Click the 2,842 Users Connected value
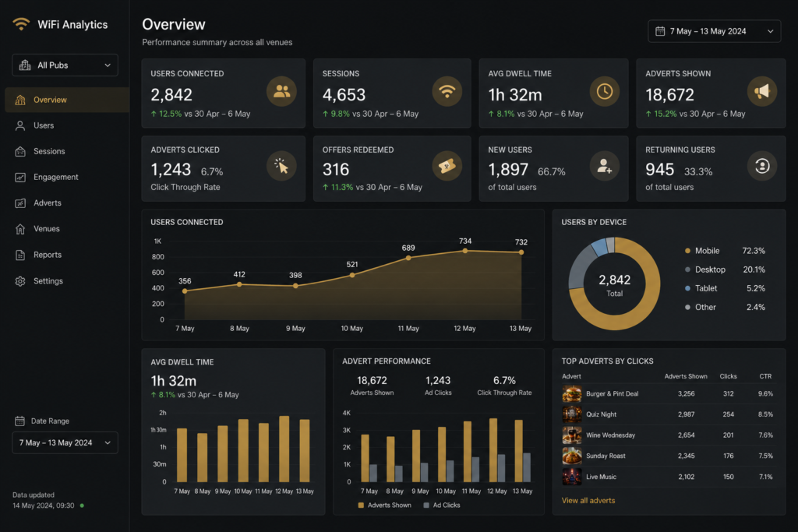This screenshot has width=798, height=532. (x=171, y=95)
